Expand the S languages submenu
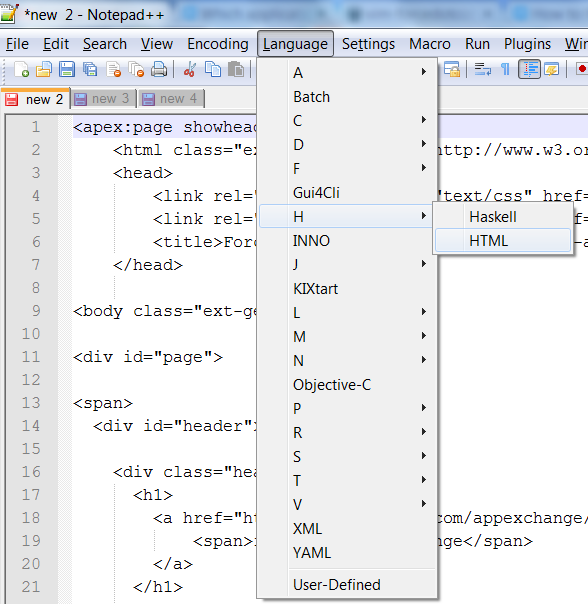The width and height of the screenshot is (588, 604). (x=348, y=456)
